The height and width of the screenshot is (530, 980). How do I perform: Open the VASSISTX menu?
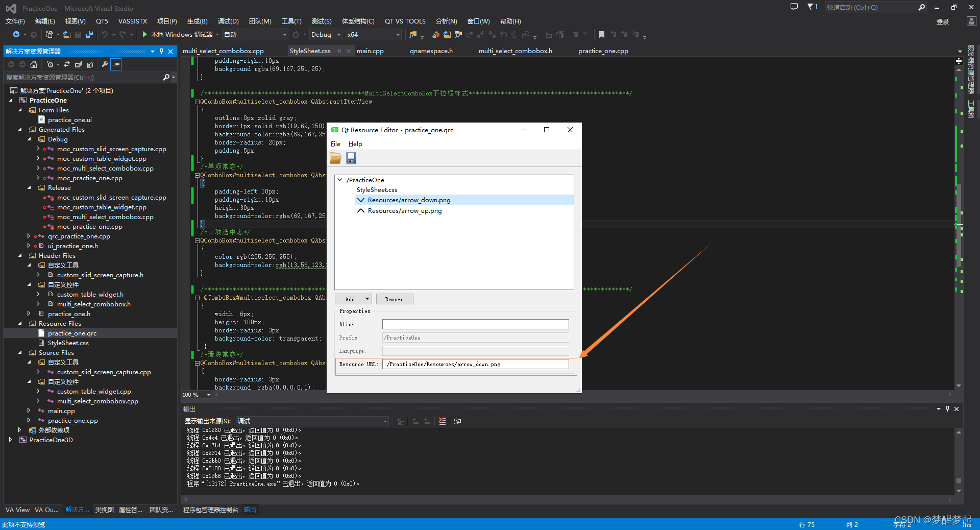point(133,21)
